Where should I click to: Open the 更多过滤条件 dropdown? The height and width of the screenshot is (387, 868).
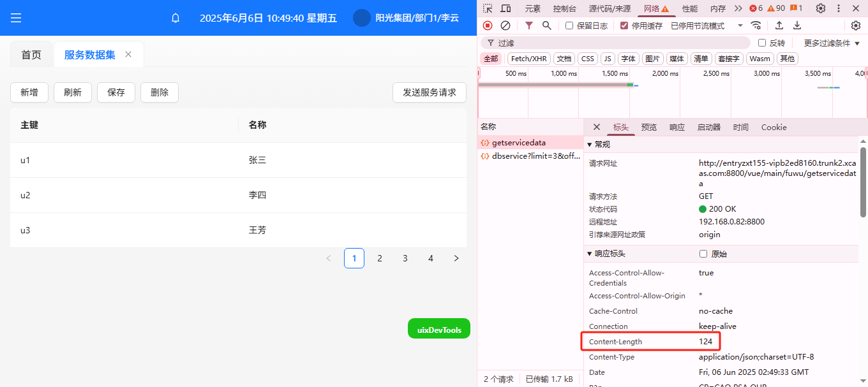point(832,43)
